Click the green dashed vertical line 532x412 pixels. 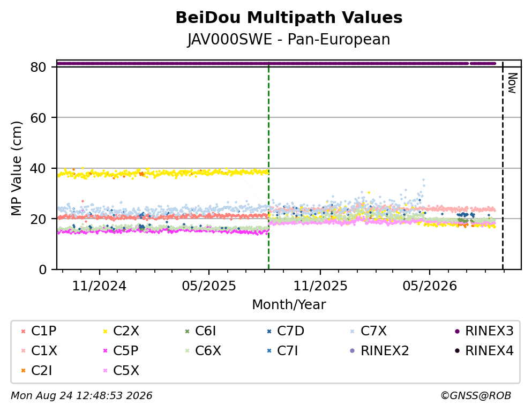pyautogui.click(x=269, y=165)
